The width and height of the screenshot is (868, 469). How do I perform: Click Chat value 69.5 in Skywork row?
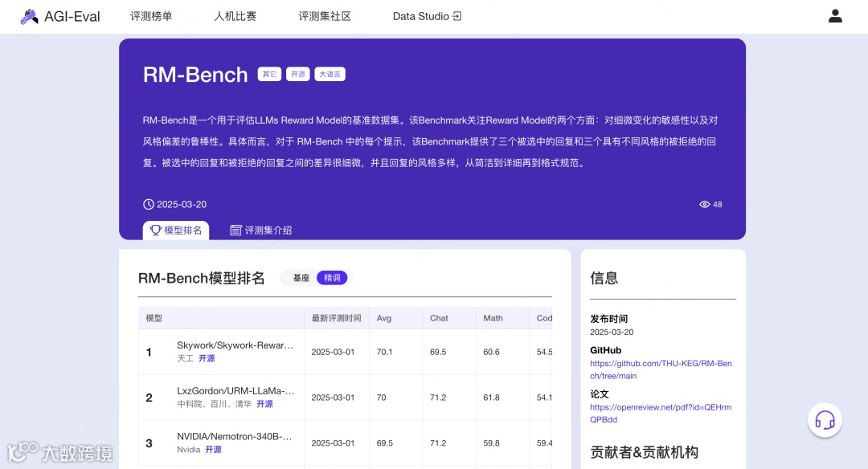(x=438, y=352)
